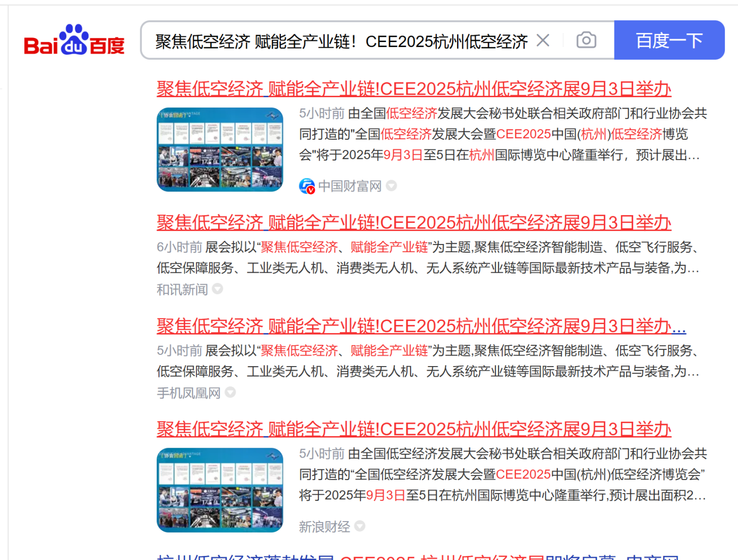This screenshot has height=560, width=738.
Task: Open first result title from 中国财富网
Action: click(x=414, y=89)
